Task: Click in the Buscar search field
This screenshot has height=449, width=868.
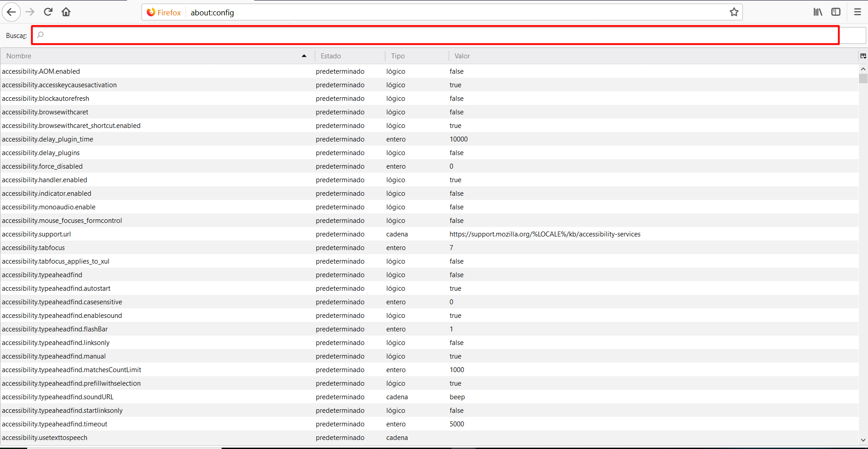Action: (x=434, y=35)
